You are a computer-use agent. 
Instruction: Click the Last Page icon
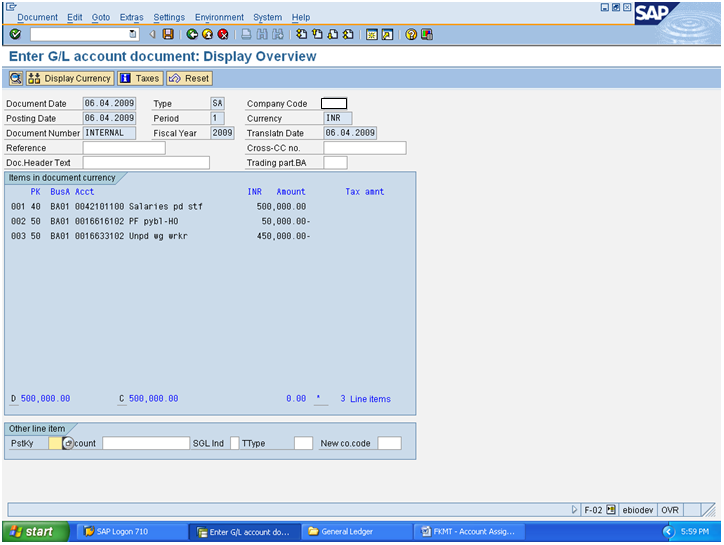(x=349, y=34)
